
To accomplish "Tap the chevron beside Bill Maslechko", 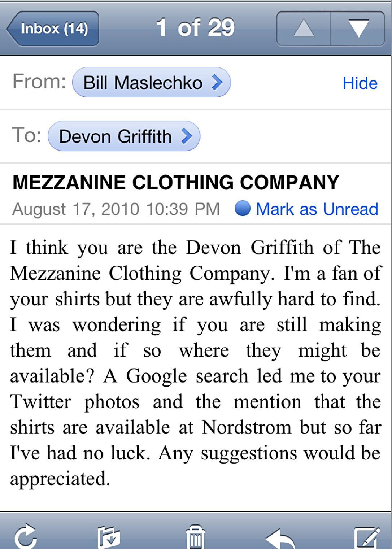I will coord(217,82).
